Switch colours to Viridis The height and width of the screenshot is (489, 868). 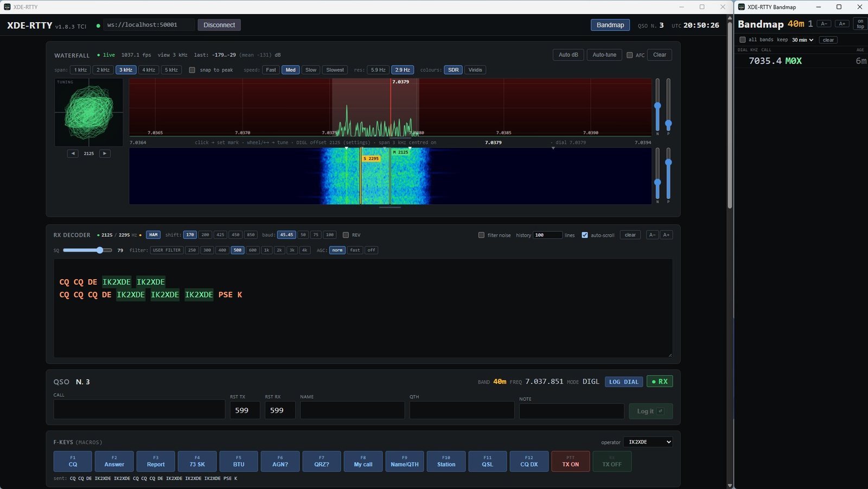click(475, 70)
